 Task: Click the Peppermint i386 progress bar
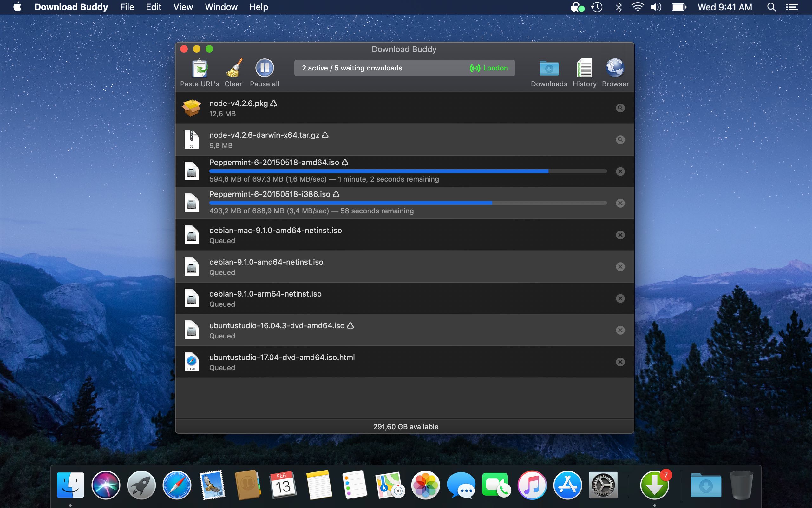tap(408, 203)
